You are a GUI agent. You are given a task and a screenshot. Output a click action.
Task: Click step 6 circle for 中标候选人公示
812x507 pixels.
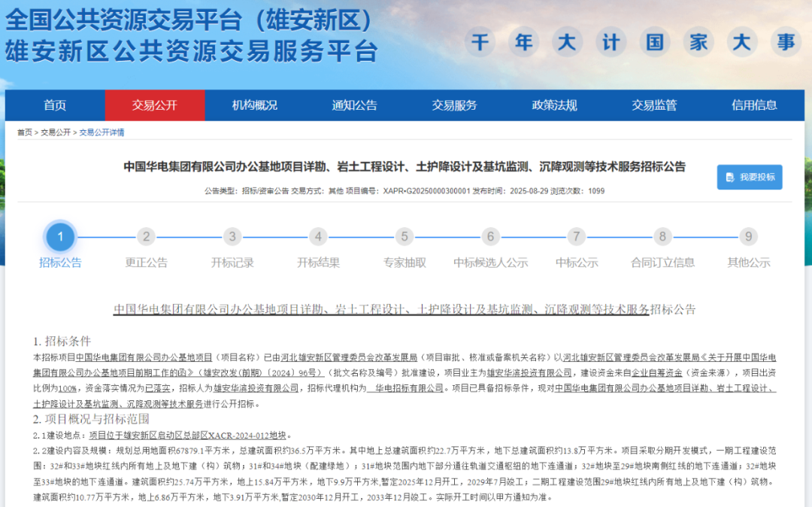(x=491, y=237)
